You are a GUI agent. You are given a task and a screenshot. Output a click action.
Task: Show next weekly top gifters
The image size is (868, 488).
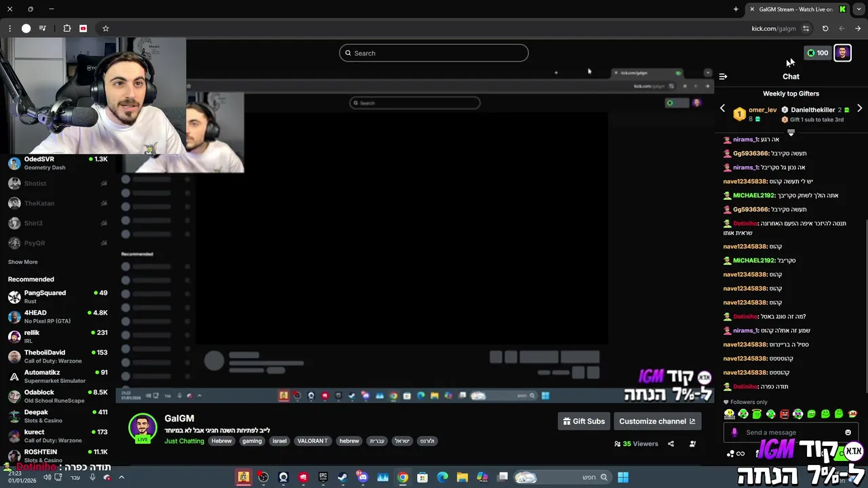tap(859, 108)
